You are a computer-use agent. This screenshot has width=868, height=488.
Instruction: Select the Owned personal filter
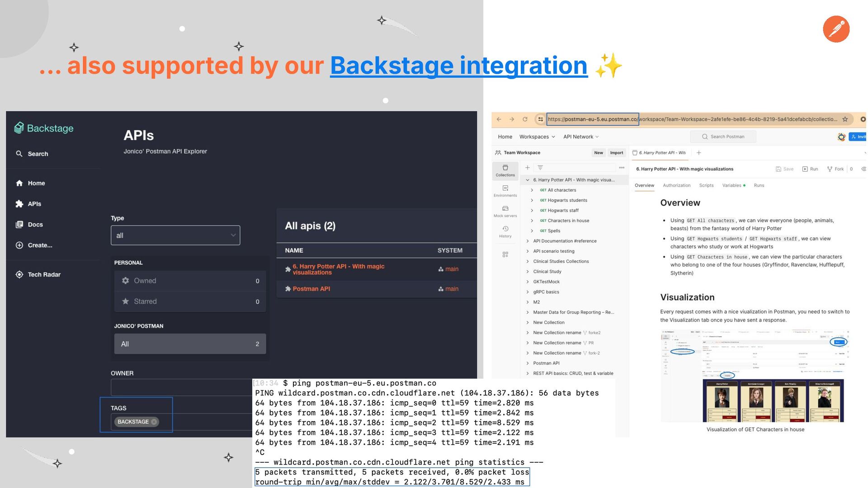(190, 281)
